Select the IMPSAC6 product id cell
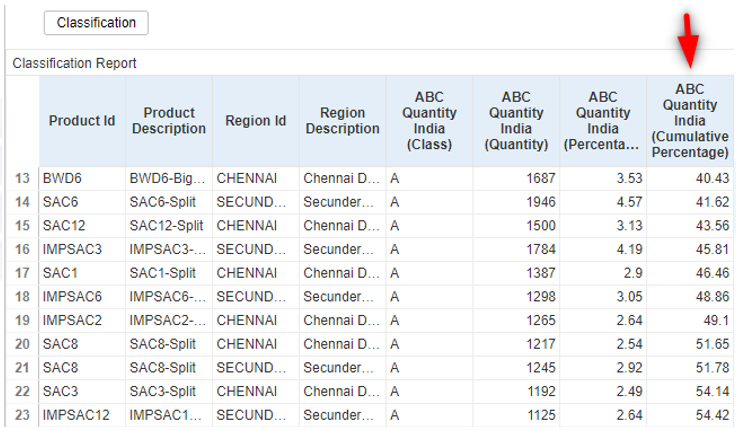 tap(82, 296)
